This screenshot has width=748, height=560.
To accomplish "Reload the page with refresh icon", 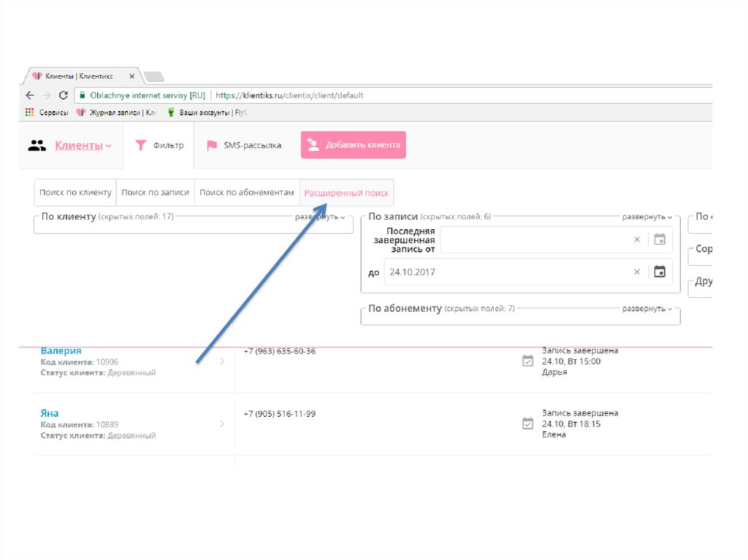I will pos(64,96).
